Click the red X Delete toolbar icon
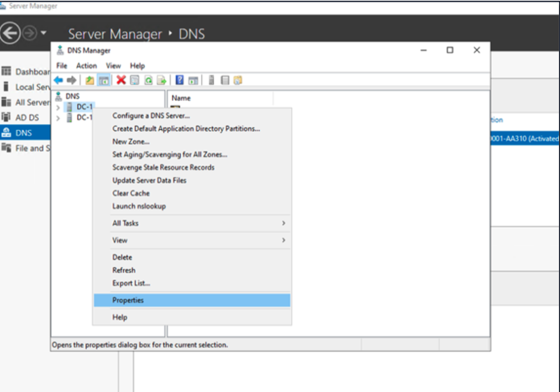560x392 pixels. (121, 81)
